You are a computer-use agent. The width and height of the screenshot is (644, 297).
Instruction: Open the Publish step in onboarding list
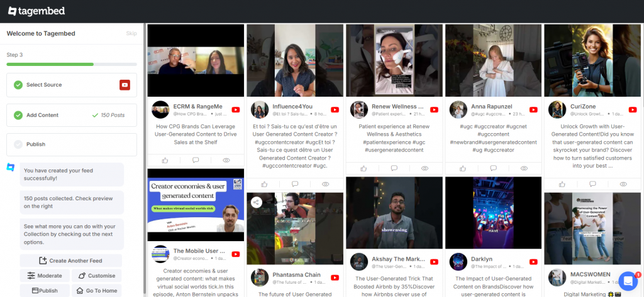(x=72, y=144)
